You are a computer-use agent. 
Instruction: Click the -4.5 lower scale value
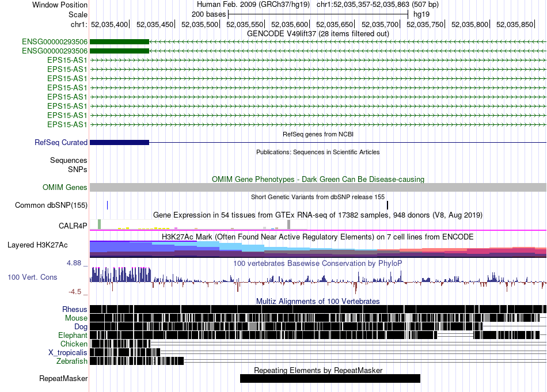75,292
